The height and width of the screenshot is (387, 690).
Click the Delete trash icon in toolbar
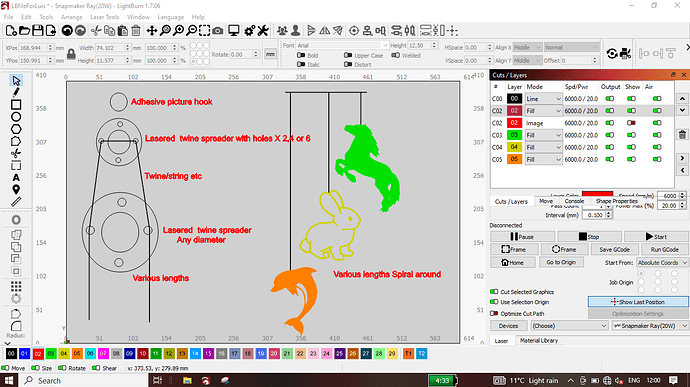(x=136, y=30)
